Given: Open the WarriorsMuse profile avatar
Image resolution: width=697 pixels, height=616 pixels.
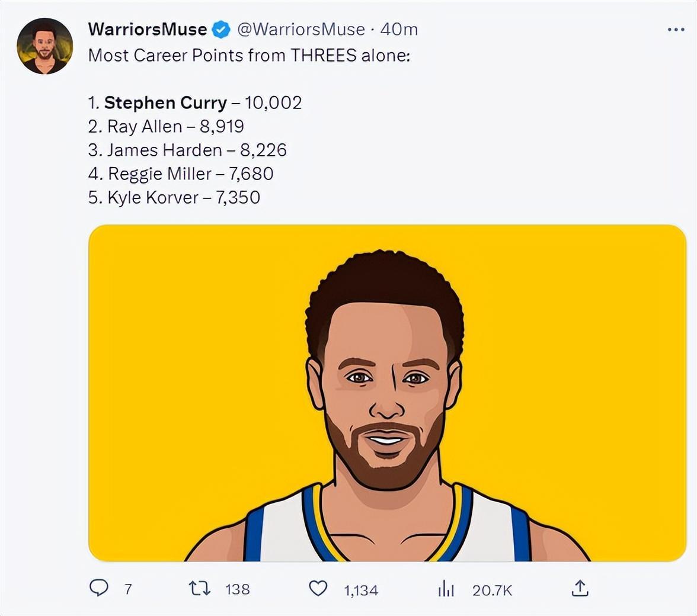Looking at the screenshot, I should [45, 46].
